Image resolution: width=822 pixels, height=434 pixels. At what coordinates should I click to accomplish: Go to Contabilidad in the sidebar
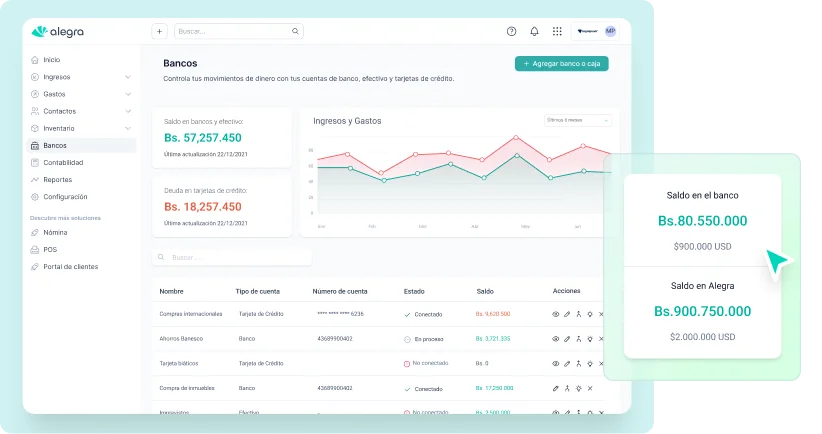coord(63,162)
